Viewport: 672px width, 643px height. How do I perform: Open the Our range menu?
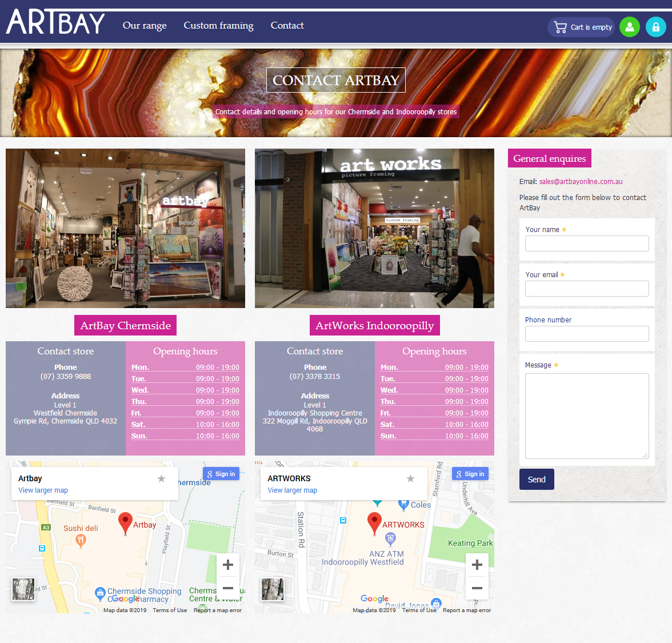point(145,26)
